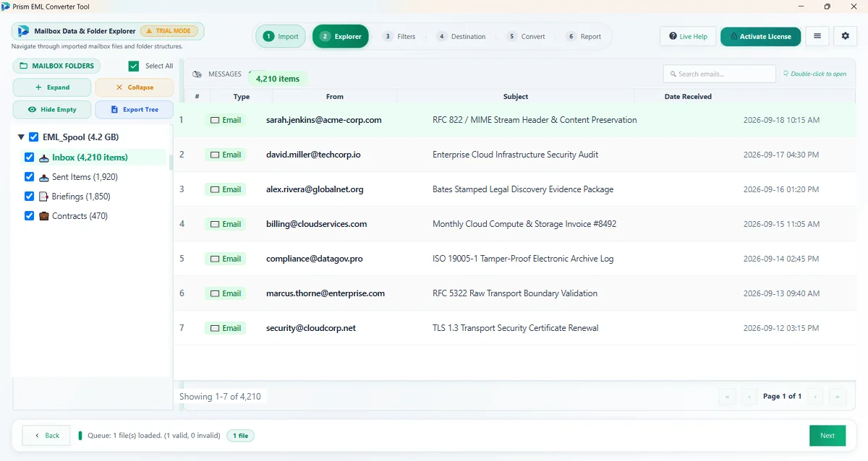Sort by the Subject column header
This screenshot has height=461, width=868.
click(516, 96)
